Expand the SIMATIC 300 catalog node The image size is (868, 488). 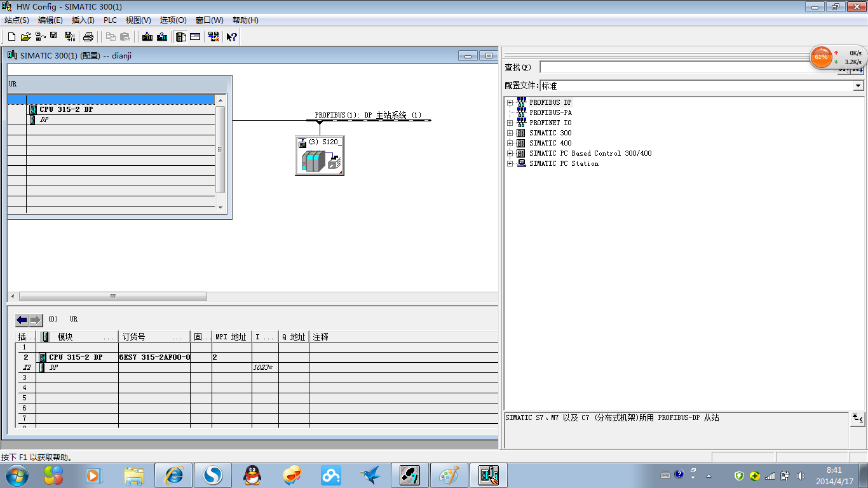(x=510, y=133)
